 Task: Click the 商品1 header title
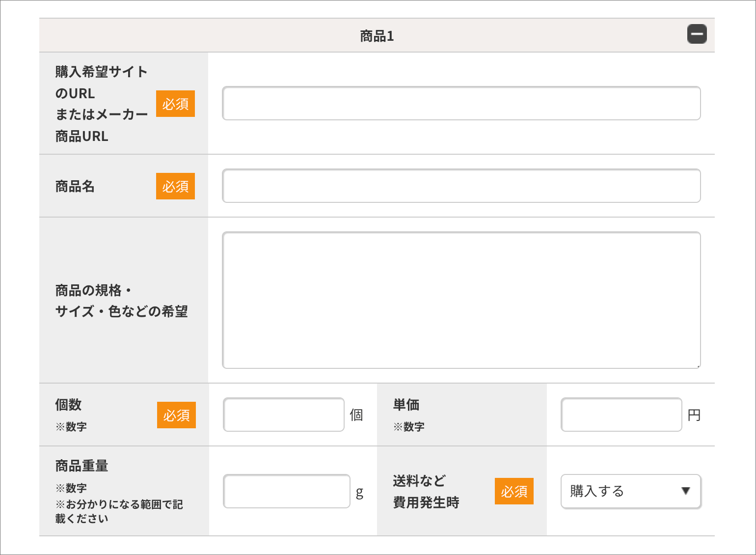point(377,36)
